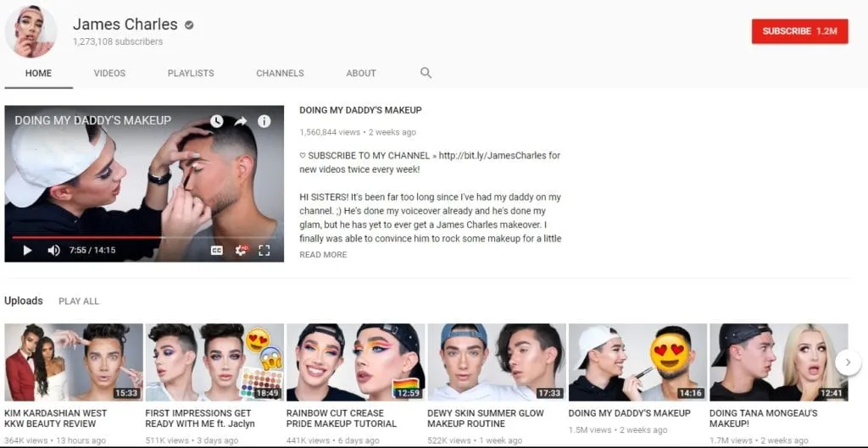Open the video info icon

click(x=264, y=121)
